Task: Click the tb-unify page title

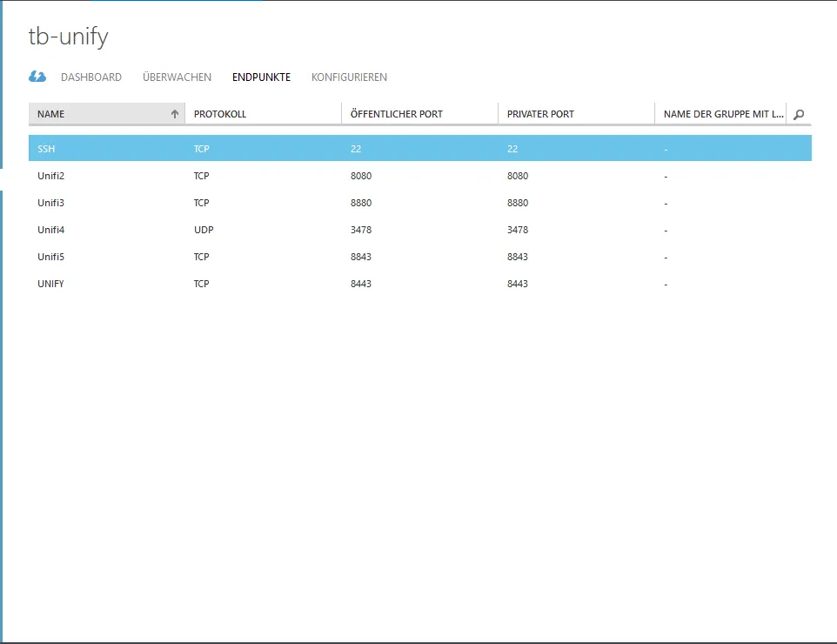Action: coord(69,37)
